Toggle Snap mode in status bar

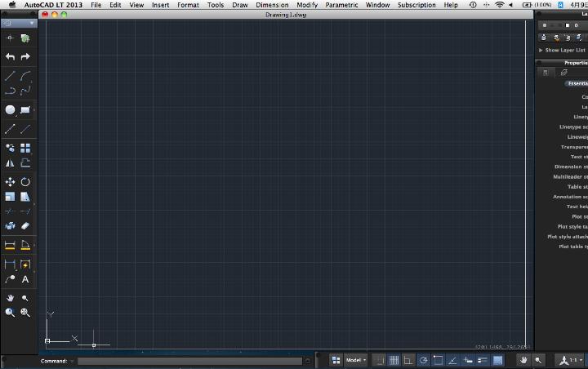pyautogui.click(x=380, y=360)
